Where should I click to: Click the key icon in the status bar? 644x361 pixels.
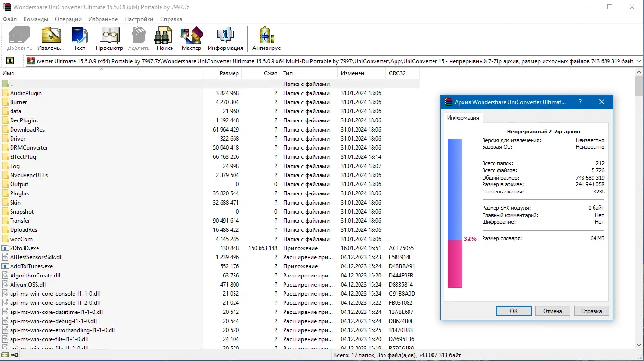(x=15, y=355)
